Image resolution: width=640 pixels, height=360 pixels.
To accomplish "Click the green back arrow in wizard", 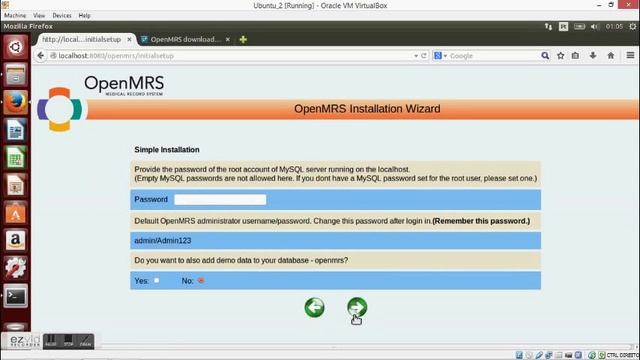I will click(314, 307).
